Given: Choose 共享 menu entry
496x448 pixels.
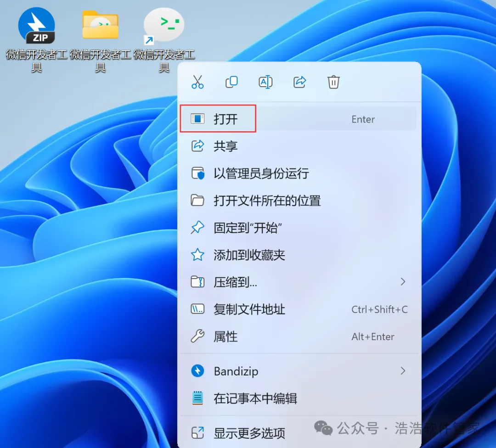Looking at the screenshot, I should pos(299,146).
